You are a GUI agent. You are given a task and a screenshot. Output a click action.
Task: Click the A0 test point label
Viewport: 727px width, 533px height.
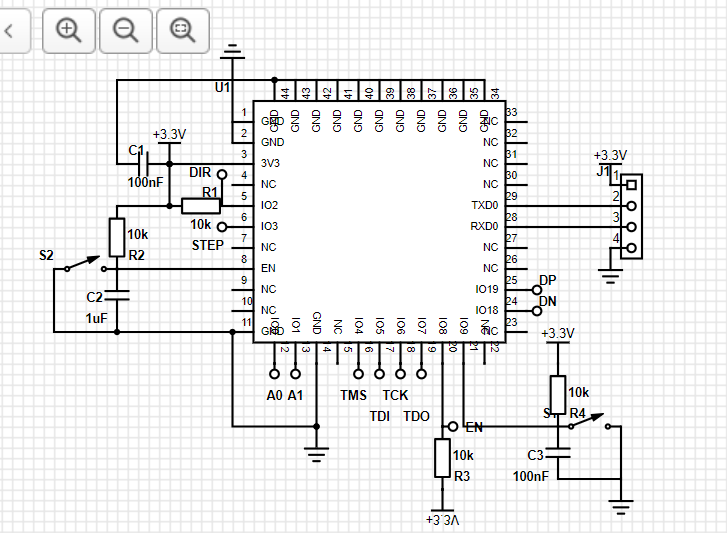[274, 395]
